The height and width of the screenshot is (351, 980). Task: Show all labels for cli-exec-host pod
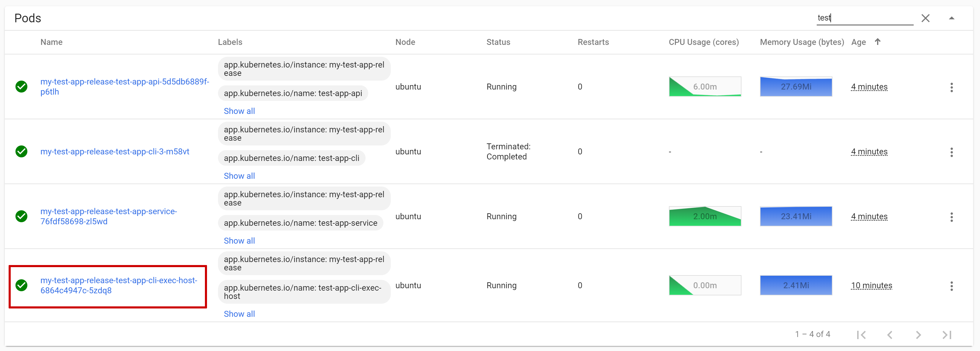tap(239, 314)
